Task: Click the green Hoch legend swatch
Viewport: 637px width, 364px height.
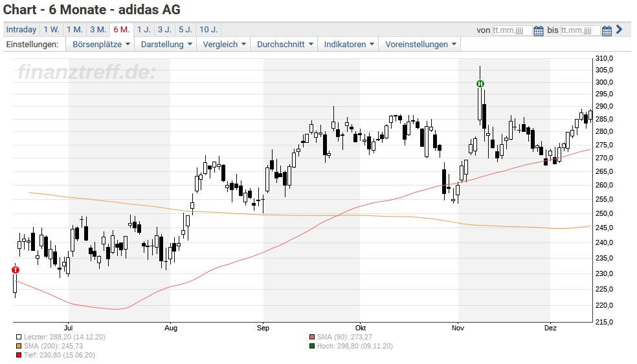Action: click(x=312, y=346)
